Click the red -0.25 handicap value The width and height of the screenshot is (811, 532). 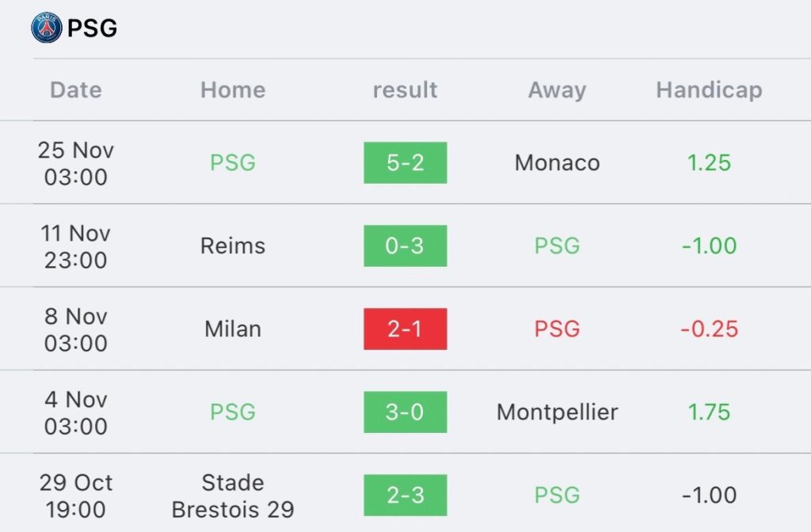tap(709, 329)
